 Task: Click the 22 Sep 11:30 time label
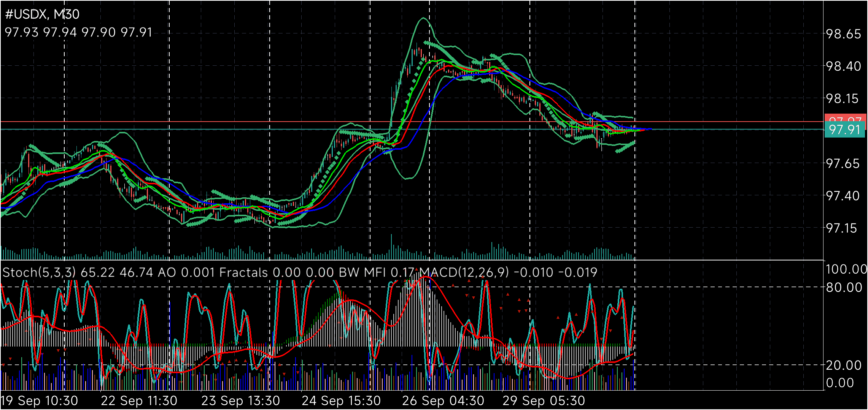click(139, 401)
